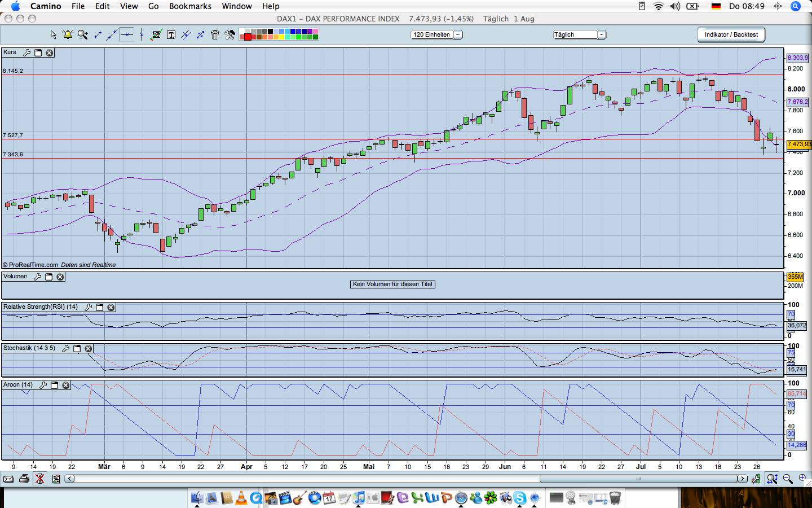This screenshot has height=508, width=812.
Task: Open the Camino application menu
Action: (x=46, y=6)
